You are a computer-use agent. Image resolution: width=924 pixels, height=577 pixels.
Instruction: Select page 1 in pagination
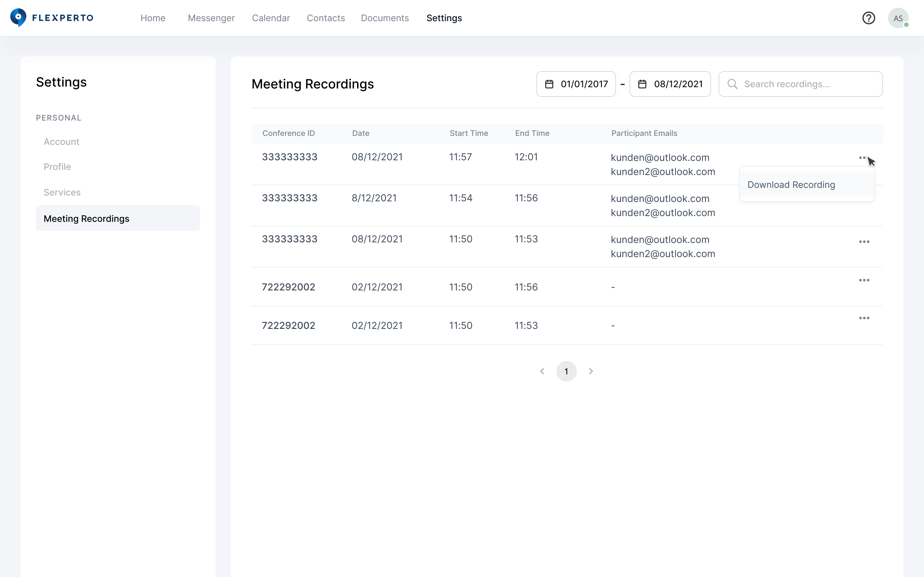click(x=566, y=371)
